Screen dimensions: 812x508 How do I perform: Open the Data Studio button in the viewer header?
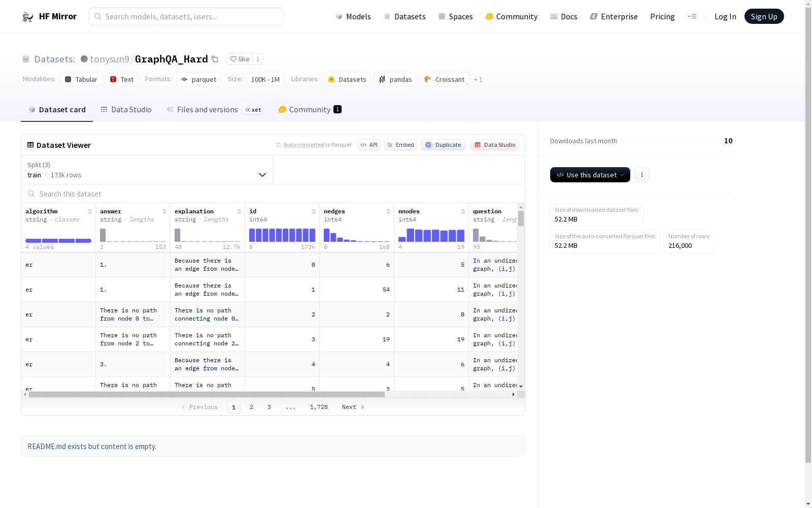click(495, 145)
